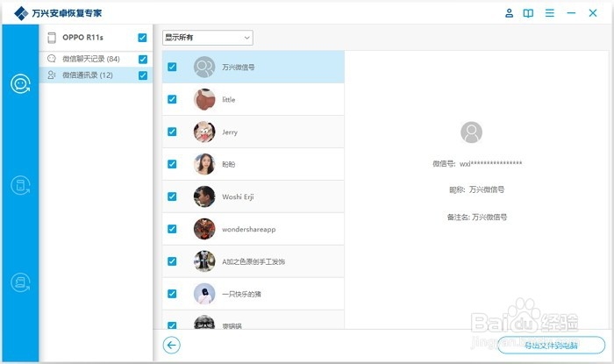
Task: Click the avatar of 万兴微信号 in list
Action: 204,67
